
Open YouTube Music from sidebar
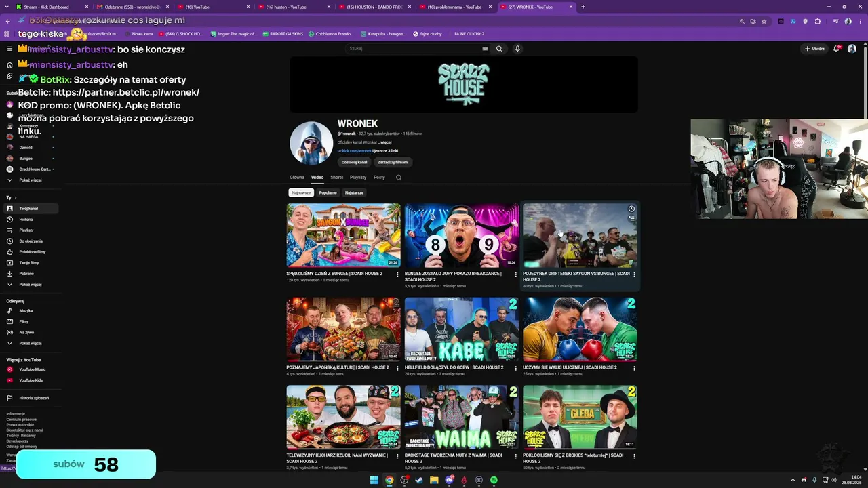pyautogui.click(x=29, y=369)
